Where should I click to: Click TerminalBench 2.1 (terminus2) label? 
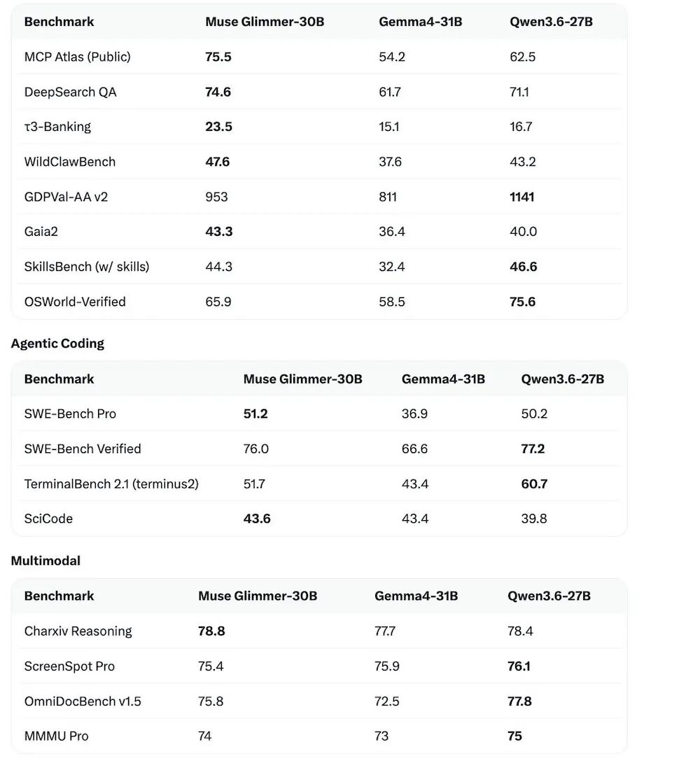pos(111,484)
